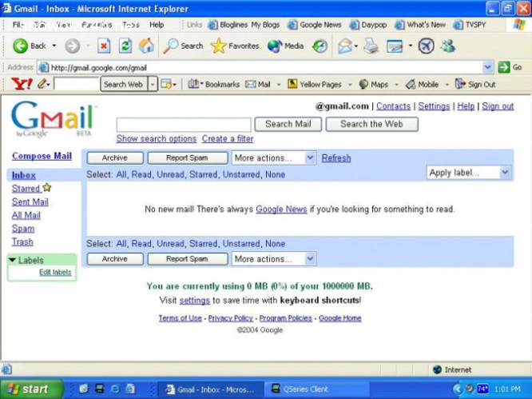Open Yahoo Bookmarks toolbar button
The height and width of the screenshot is (399, 532).
coord(213,84)
